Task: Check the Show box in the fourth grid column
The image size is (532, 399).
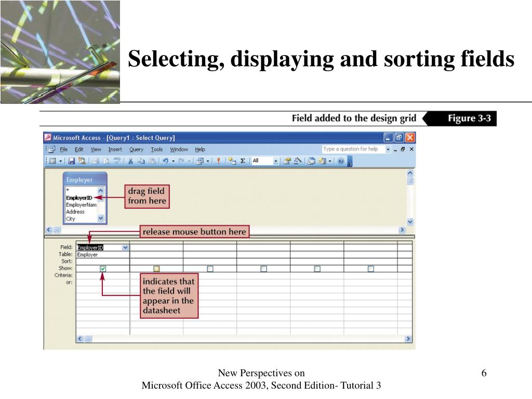Action: pyautogui.click(x=263, y=269)
